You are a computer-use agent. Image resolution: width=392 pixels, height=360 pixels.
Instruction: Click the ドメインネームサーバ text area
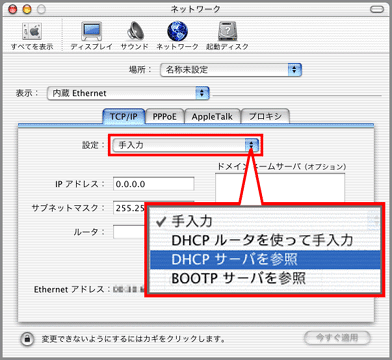click(280, 188)
